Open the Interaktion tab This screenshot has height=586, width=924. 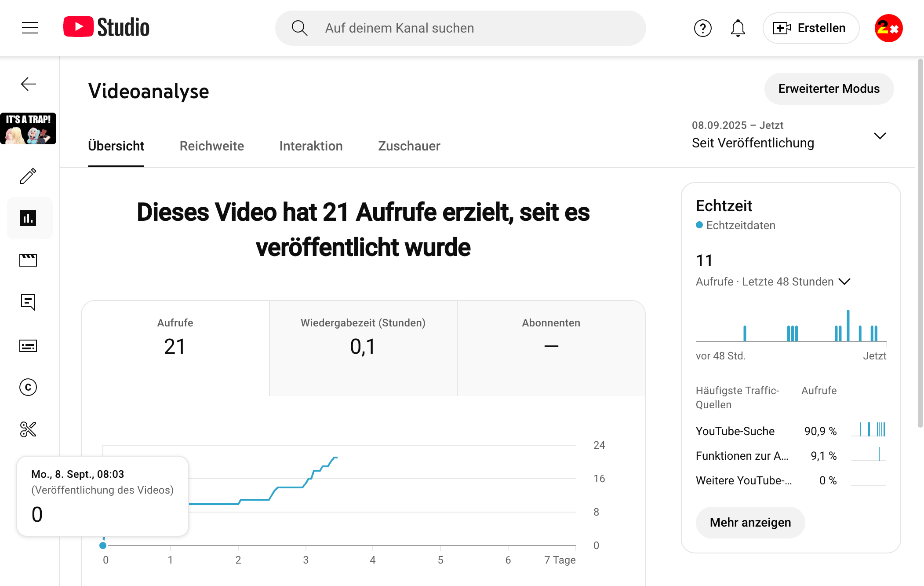[311, 146]
